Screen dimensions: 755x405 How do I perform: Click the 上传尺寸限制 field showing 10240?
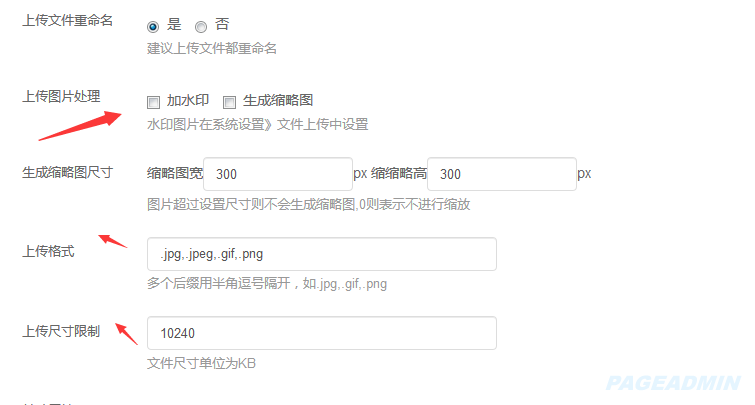[x=322, y=333]
